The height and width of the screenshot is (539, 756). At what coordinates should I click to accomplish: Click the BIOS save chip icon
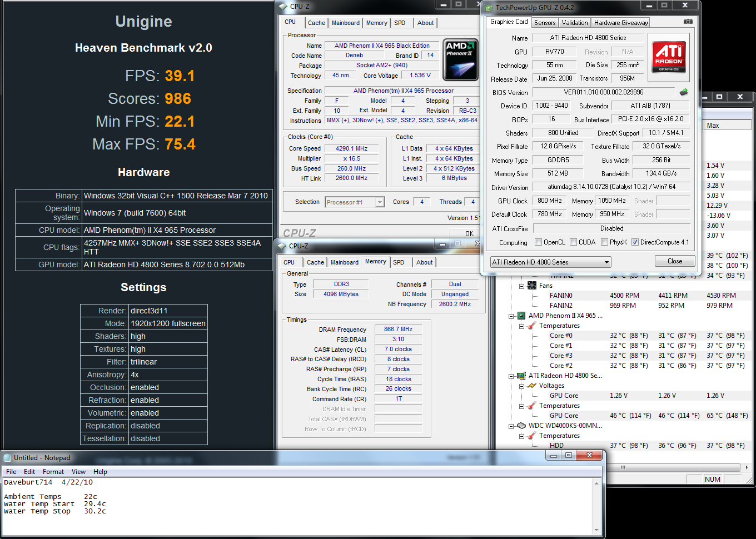click(x=683, y=92)
